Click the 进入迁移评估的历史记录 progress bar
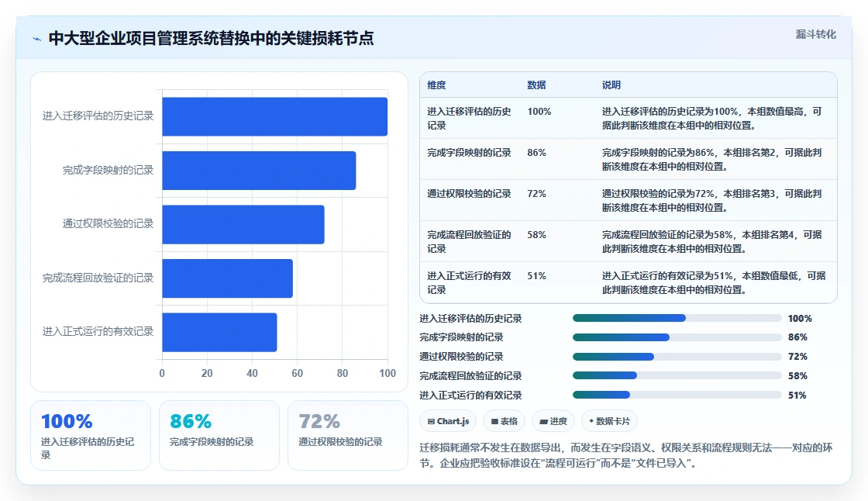Screen dimensions: 868x501 tap(677, 318)
